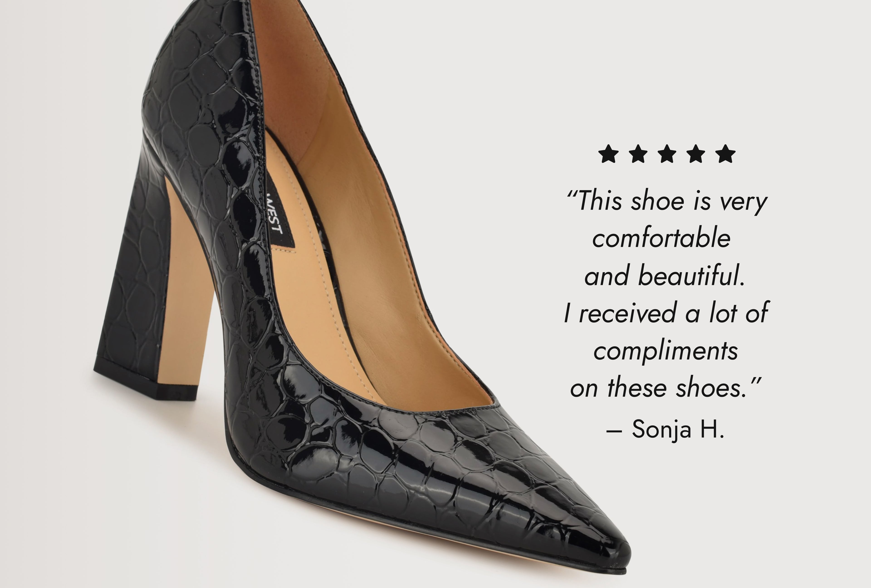Click the reviewer name Sonja H.
This screenshot has height=588, width=871.
pyautogui.click(x=678, y=429)
